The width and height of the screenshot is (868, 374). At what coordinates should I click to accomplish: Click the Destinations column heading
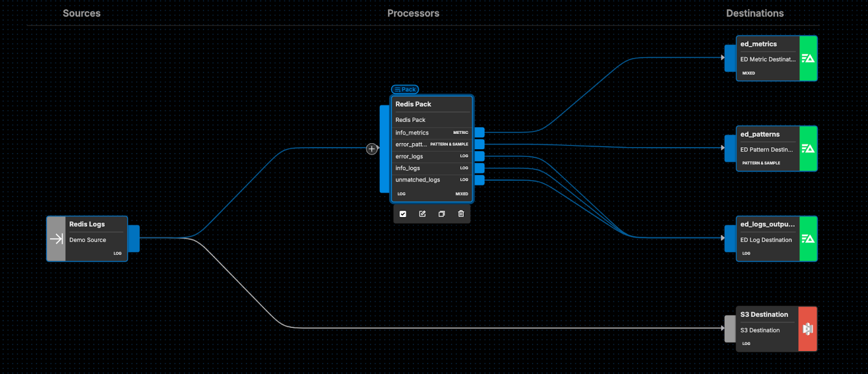pos(755,14)
